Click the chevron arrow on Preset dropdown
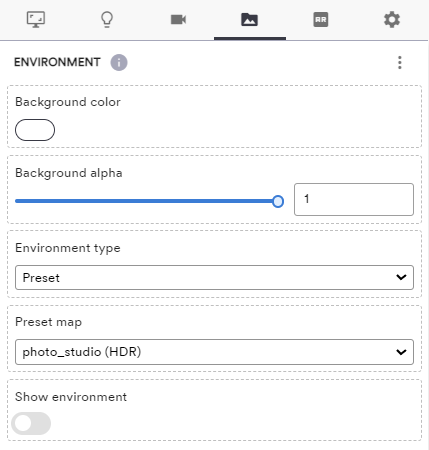This screenshot has height=450, width=429. pos(401,277)
